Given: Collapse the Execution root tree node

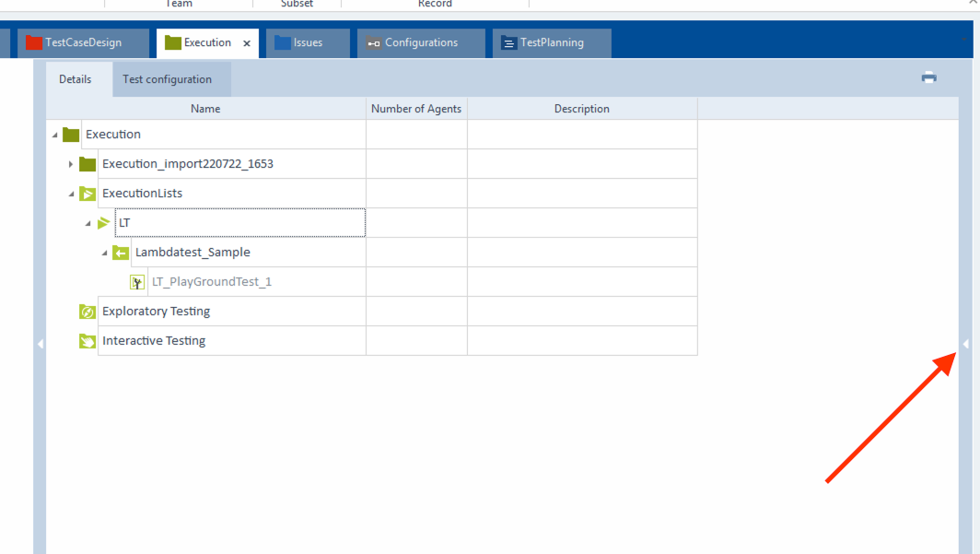Looking at the screenshot, I should point(54,136).
